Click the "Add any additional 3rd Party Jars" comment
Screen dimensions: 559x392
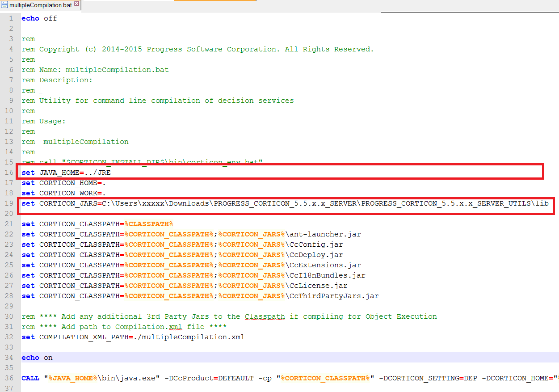(229, 316)
